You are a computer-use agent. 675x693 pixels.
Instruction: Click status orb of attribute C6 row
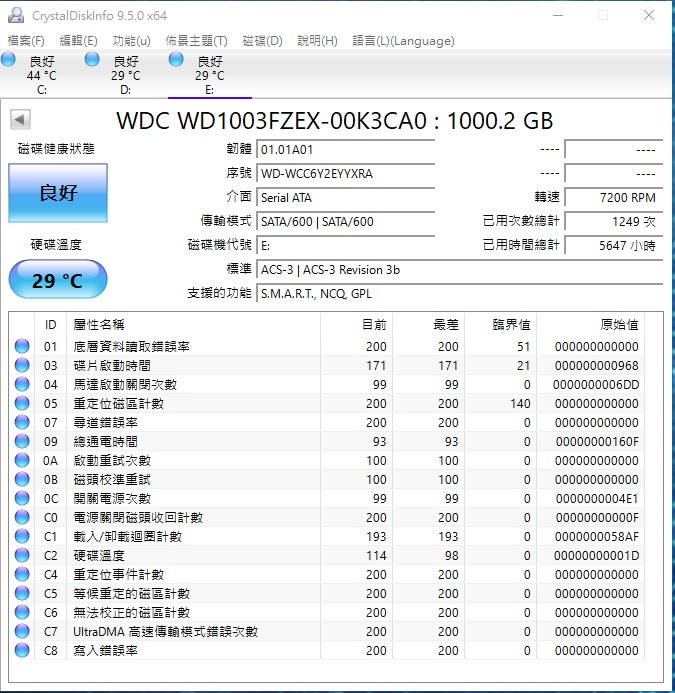22,612
